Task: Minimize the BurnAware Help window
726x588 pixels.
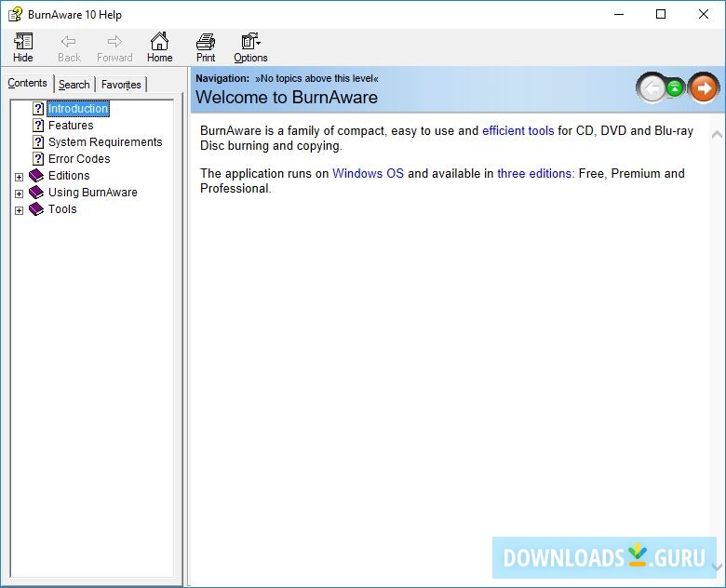Action: [x=619, y=14]
